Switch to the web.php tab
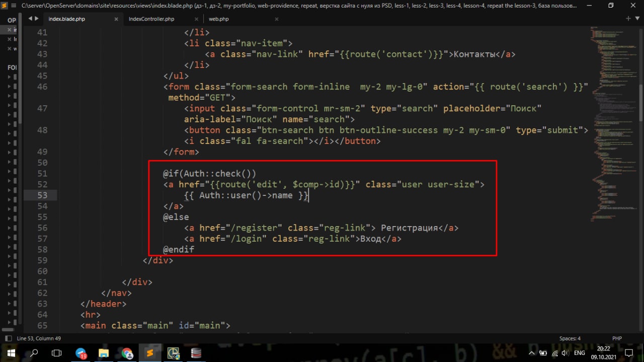 pos(219,19)
